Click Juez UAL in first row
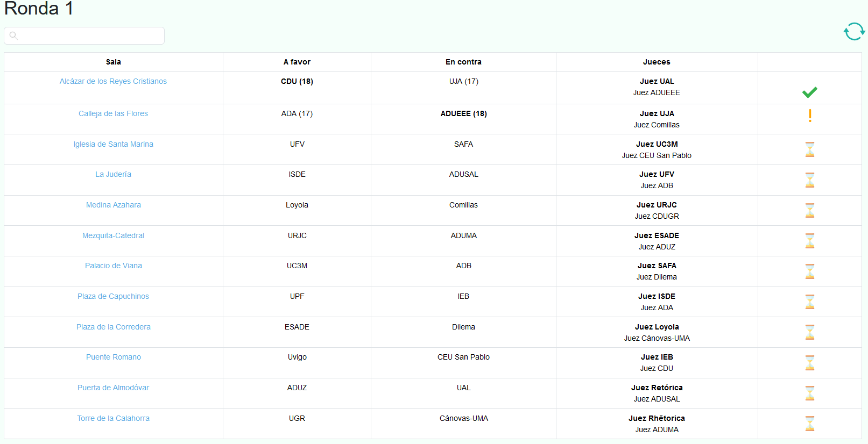The image size is (868, 444). [x=657, y=81]
